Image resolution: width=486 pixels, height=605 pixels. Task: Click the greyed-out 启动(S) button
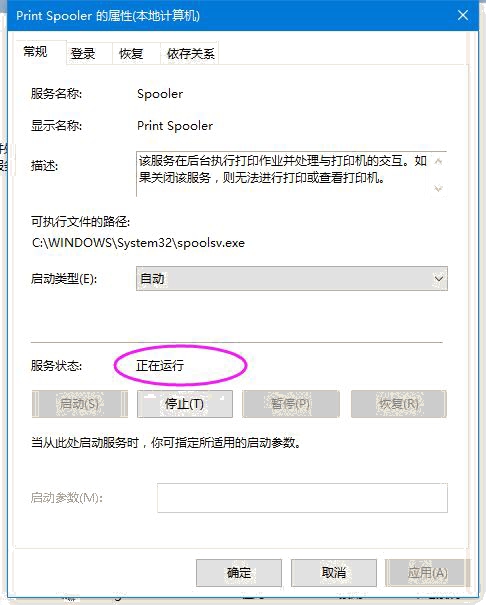click(80, 404)
